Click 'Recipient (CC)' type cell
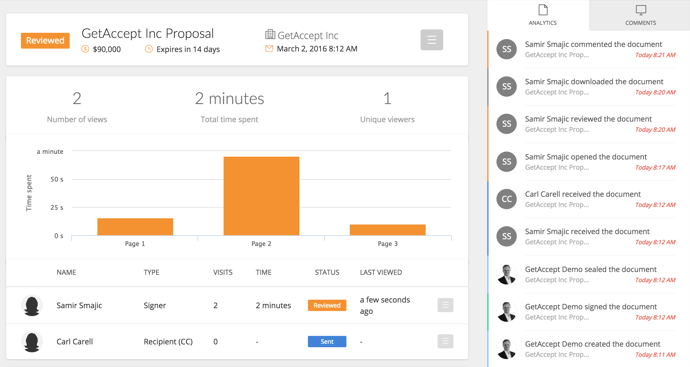Screen dimensions: 690x367 [x=168, y=341]
